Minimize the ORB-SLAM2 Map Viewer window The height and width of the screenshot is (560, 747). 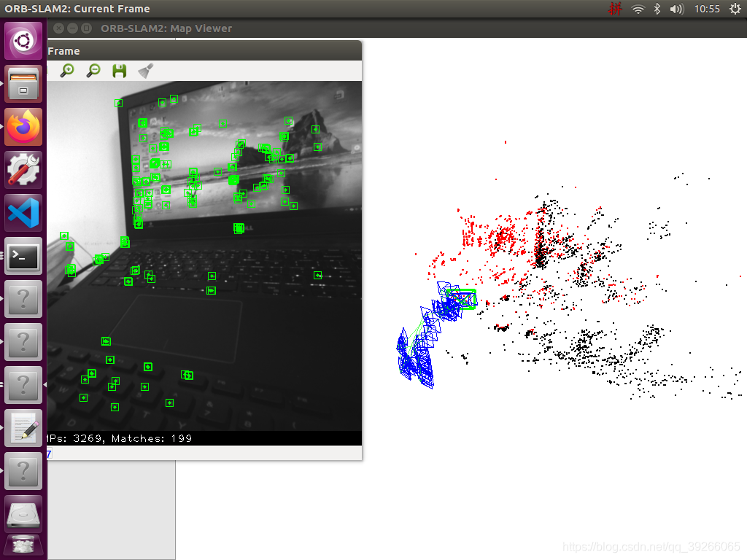(72, 28)
